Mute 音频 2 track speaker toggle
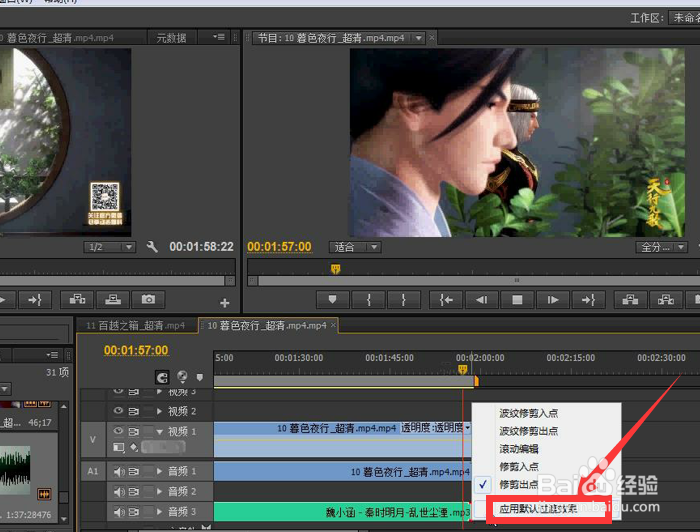700x532 pixels. (119, 492)
